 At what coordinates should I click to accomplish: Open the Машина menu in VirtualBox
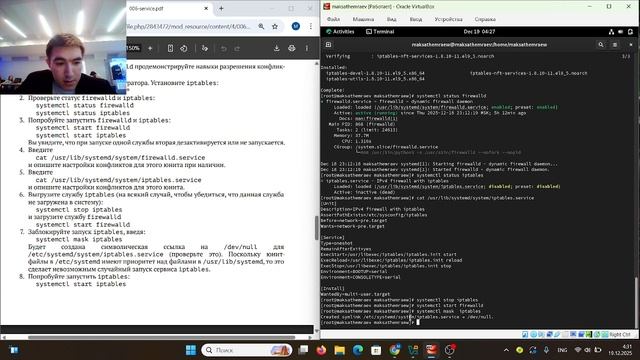point(363,19)
